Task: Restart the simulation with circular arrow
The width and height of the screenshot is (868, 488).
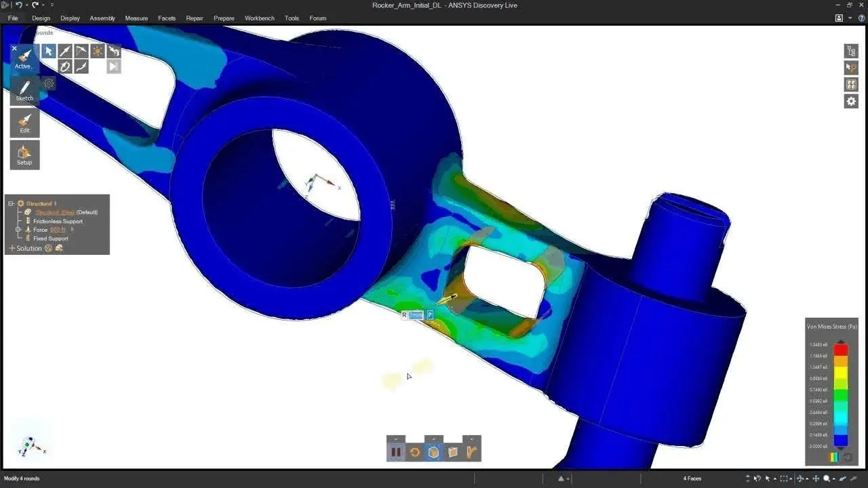Action: point(415,452)
